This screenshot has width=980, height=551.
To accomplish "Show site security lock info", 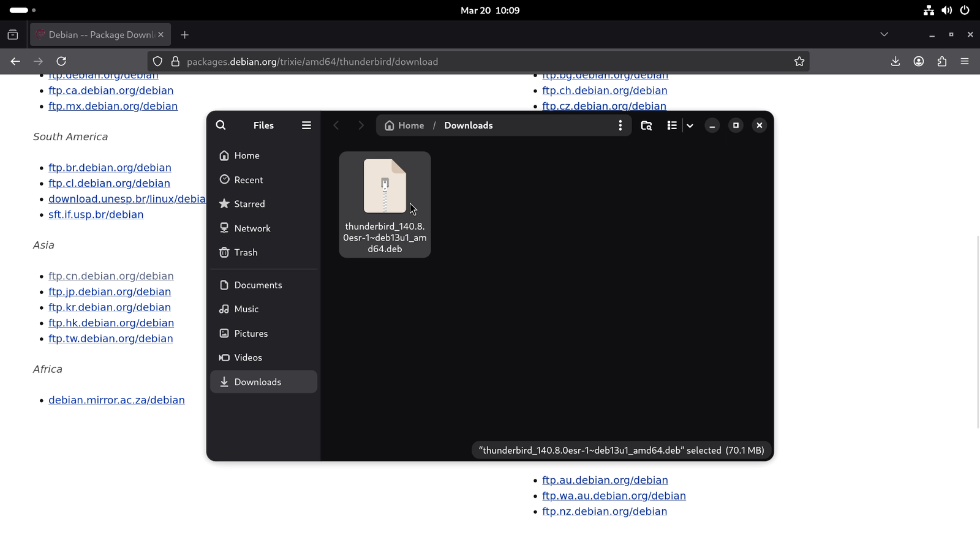I will coord(175,61).
